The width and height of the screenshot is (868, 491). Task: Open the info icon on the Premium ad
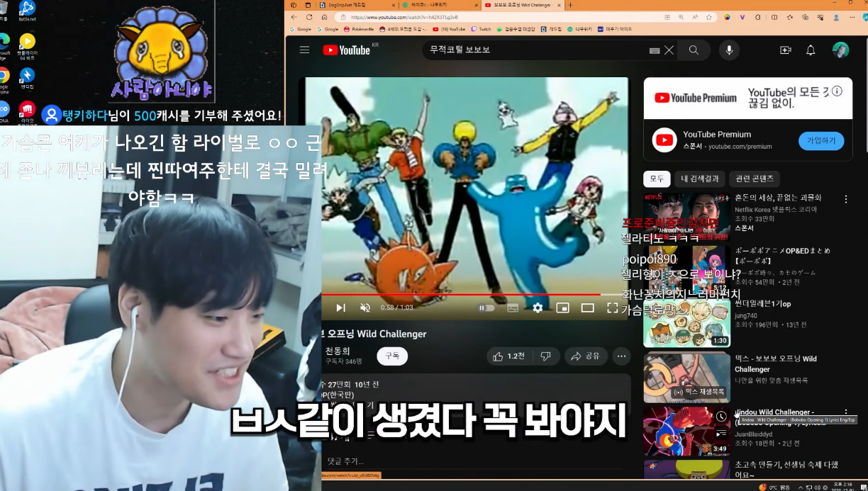[x=838, y=91]
